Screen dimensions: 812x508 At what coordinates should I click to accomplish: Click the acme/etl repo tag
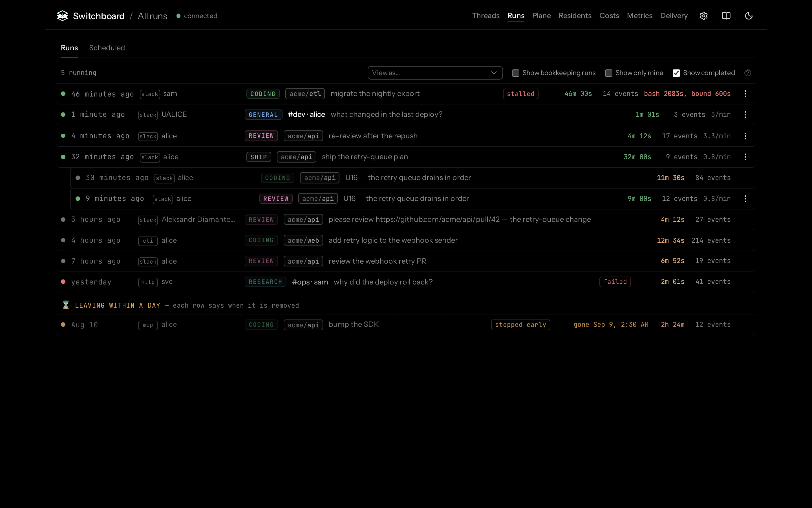point(305,94)
